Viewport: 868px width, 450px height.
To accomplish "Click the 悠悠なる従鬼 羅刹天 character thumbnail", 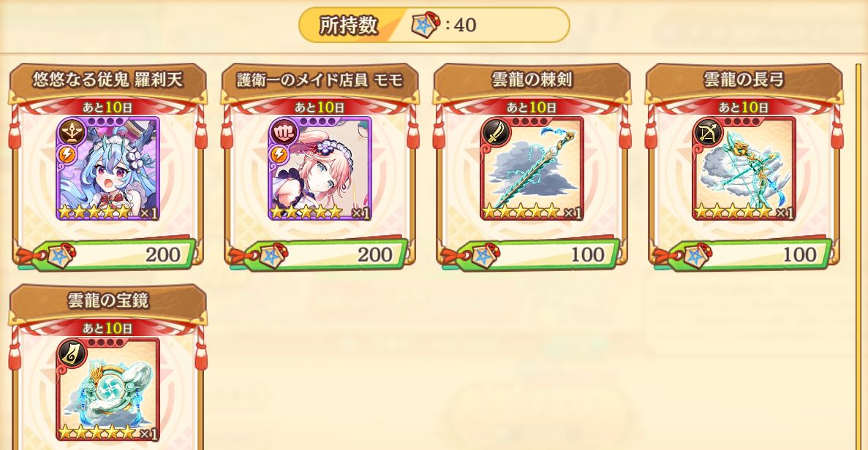I will tap(107, 168).
